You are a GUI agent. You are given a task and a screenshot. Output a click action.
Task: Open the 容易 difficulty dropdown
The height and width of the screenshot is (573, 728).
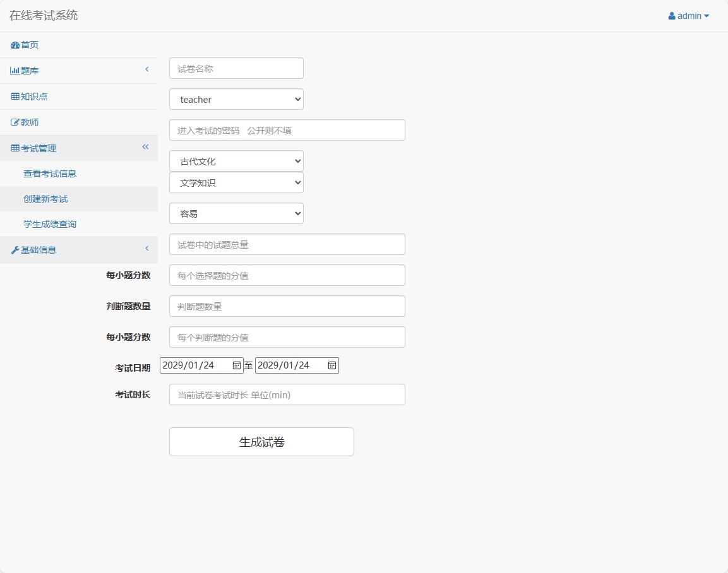click(236, 213)
